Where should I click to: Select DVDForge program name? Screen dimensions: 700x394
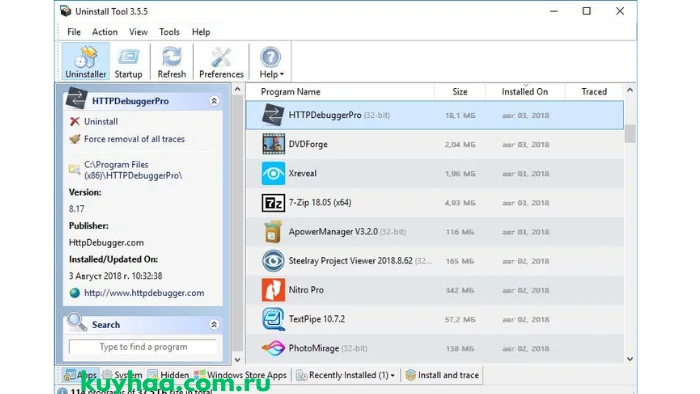click(308, 144)
